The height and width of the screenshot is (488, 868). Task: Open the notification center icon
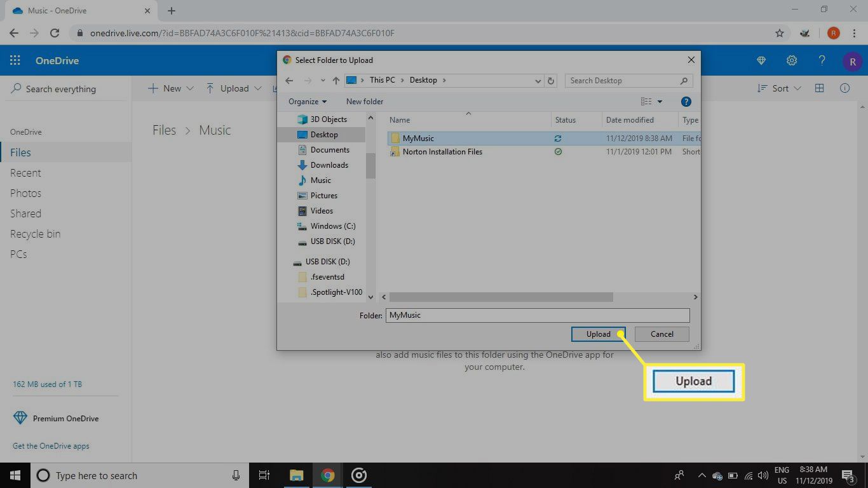(848, 475)
